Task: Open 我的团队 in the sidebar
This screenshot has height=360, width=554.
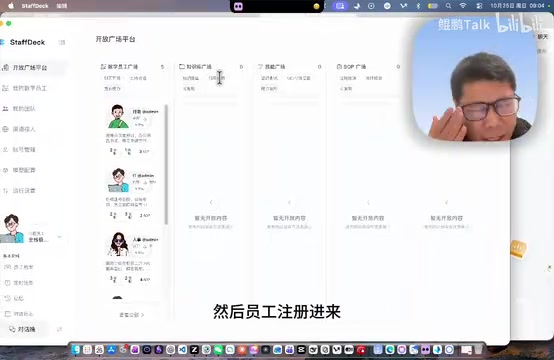Action: pos(24,108)
